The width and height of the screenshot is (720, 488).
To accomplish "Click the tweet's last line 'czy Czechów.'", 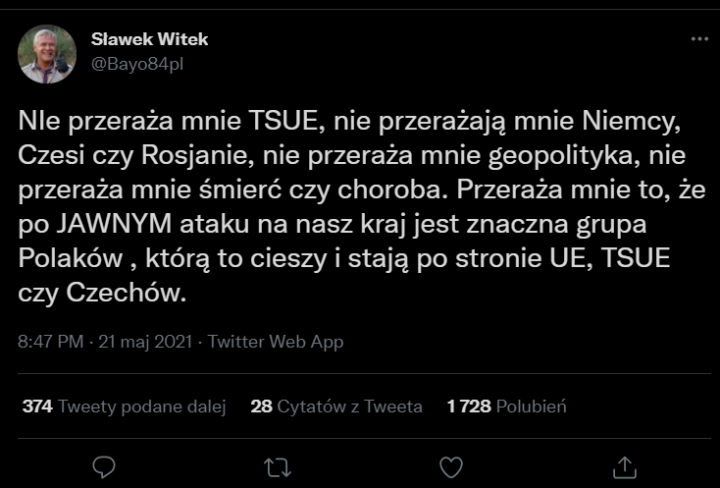I will [102, 294].
